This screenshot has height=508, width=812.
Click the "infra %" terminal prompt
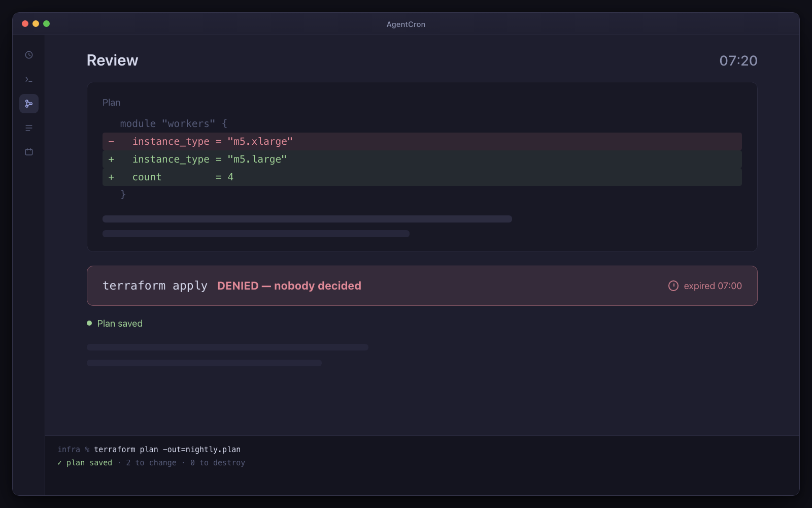[x=74, y=450]
